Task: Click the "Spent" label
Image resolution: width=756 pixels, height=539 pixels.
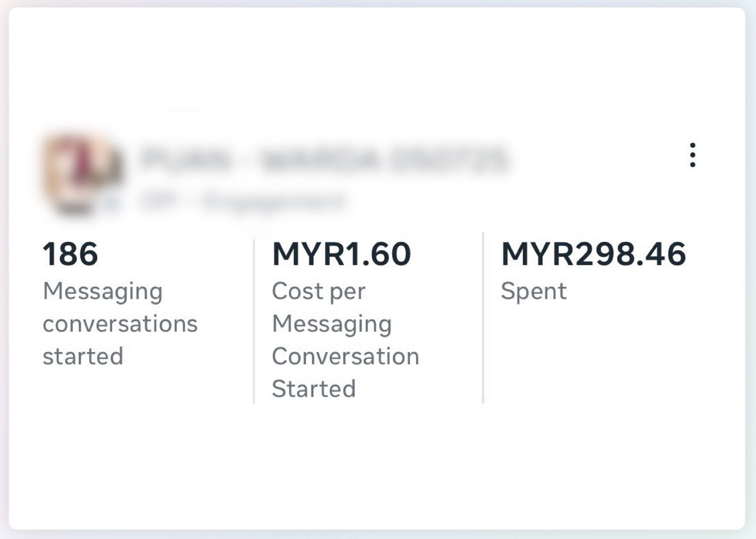Action: 533,291
